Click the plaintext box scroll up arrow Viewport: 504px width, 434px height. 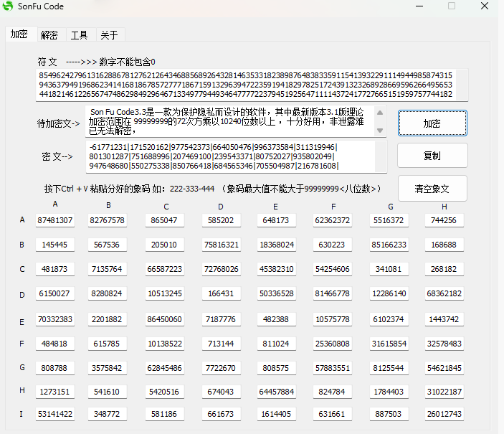point(380,112)
